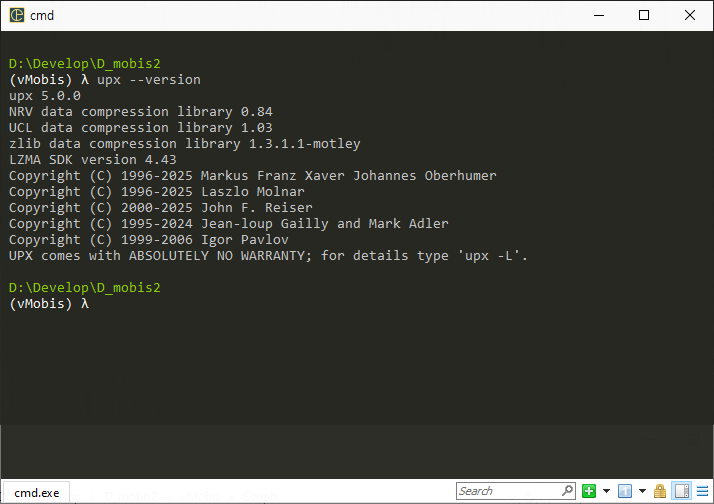Close the cmd window
714x504 pixels.
pyautogui.click(x=689, y=15)
